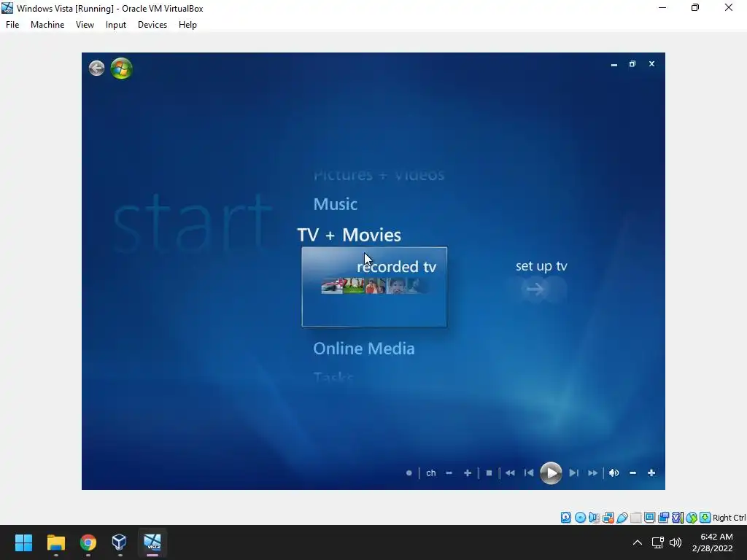Close the Media Center window
The height and width of the screenshot is (560, 747).
[x=651, y=64]
